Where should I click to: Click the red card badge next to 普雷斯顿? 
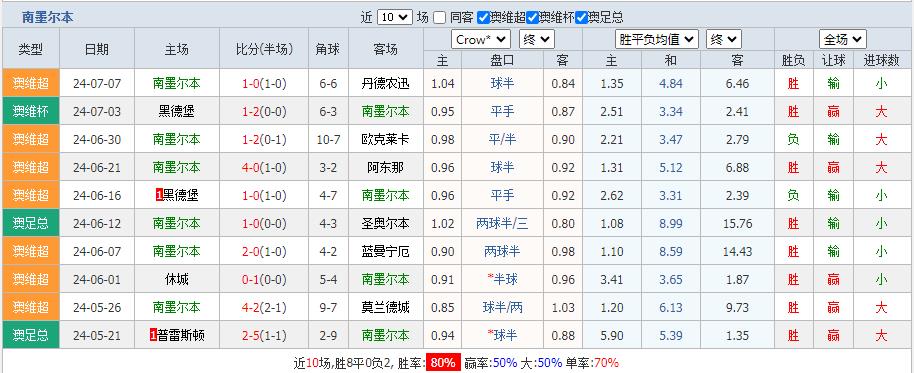[153, 335]
